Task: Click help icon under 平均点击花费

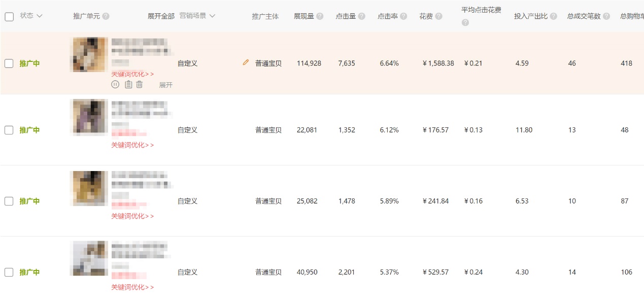Action: click(x=465, y=23)
